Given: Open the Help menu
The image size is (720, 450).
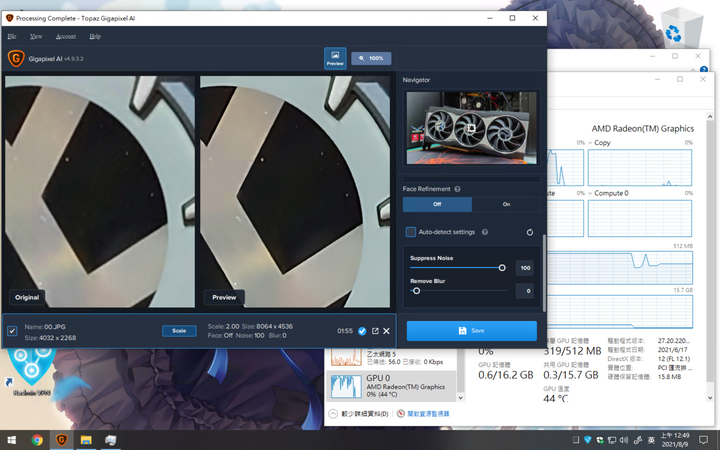Looking at the screenshot, I should [95, 36].
